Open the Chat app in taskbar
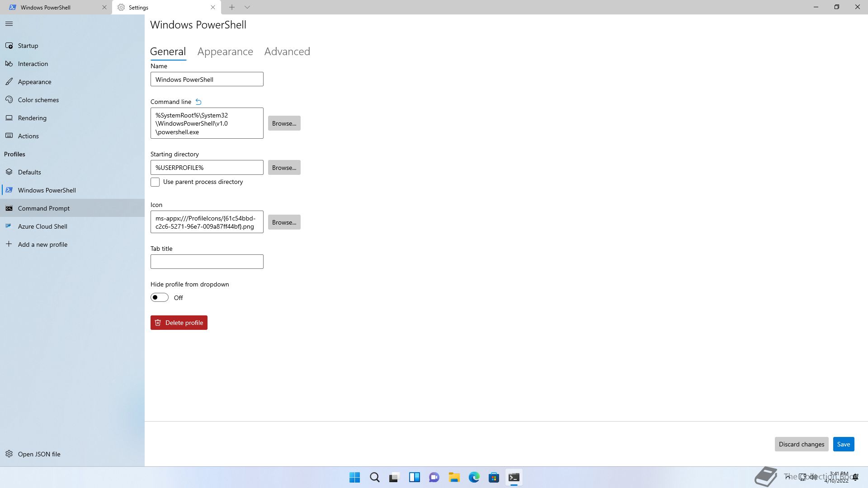Image resolution: width=868 pixels, height=488 pixels. tap(434, 477)
